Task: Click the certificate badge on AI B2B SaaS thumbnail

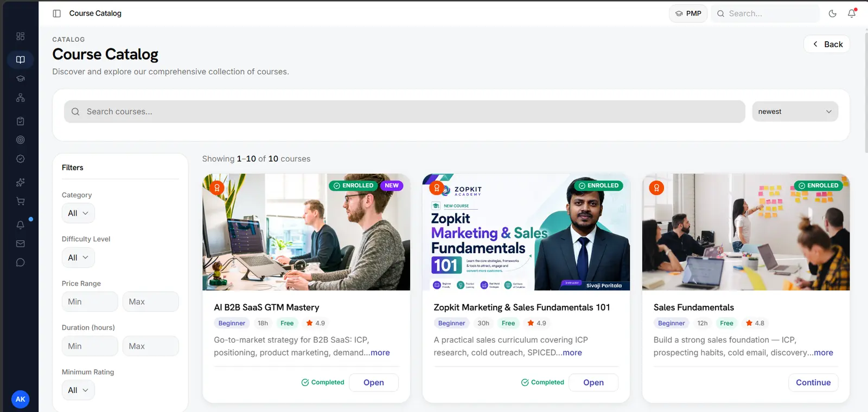Action: [217, 188]
